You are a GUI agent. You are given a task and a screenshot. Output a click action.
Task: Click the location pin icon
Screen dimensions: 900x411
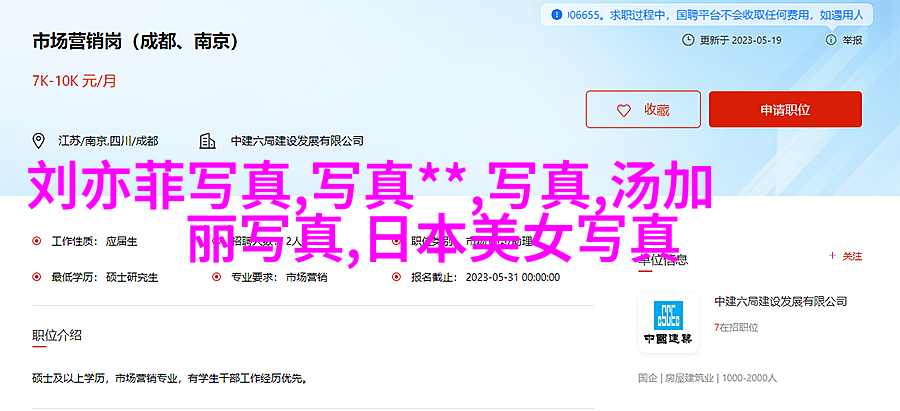[x=38, y=141]
